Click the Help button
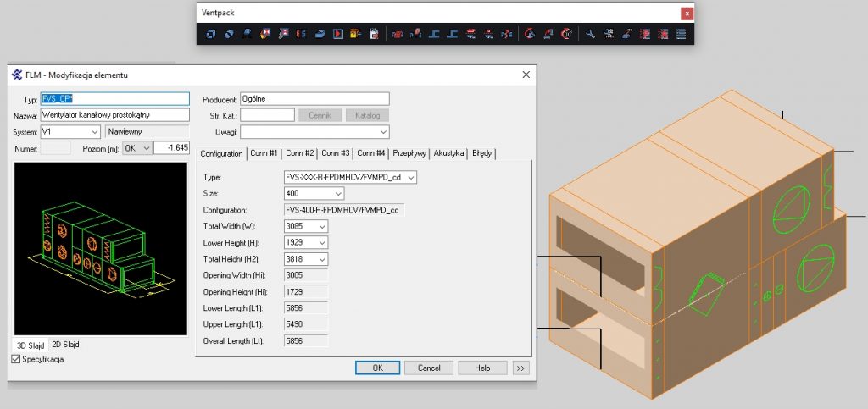The height and width of the screenshot is (409, 868). coord(482,368)
